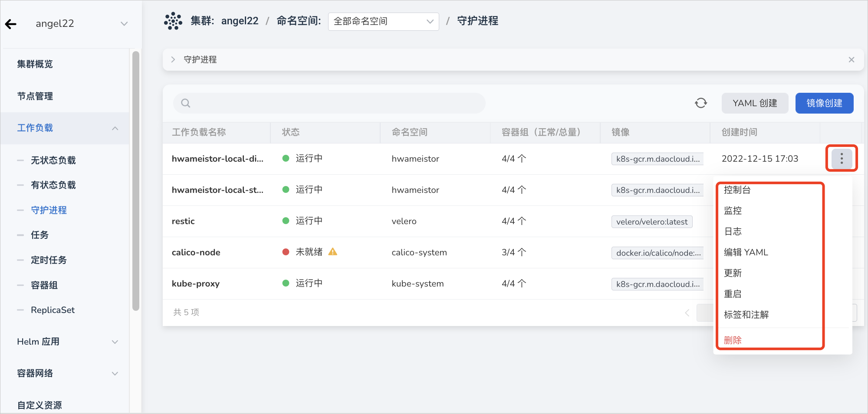Go to 有状态负载 in sidebar
The image size is (868, 414).
tap(53, 185)
